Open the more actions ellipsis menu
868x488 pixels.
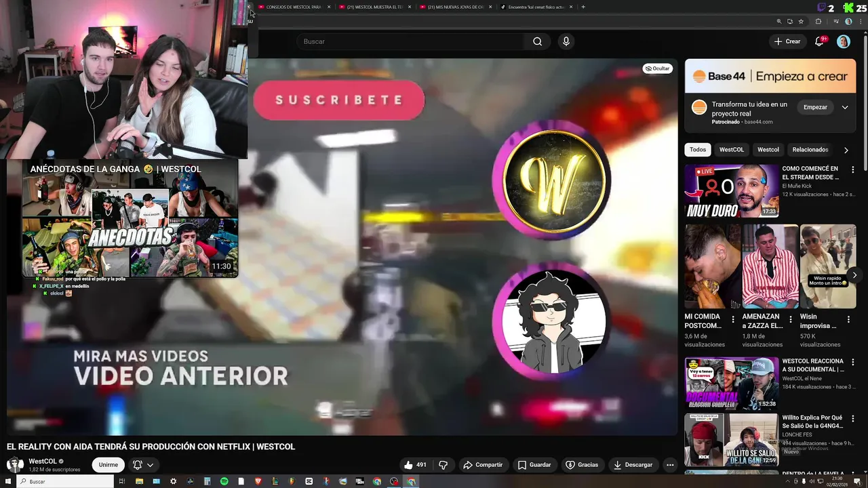(x=670, y=465)
